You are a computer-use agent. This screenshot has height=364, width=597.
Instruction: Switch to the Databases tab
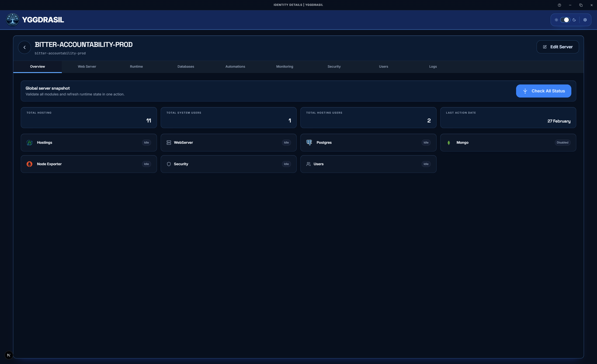pos(186,66)
